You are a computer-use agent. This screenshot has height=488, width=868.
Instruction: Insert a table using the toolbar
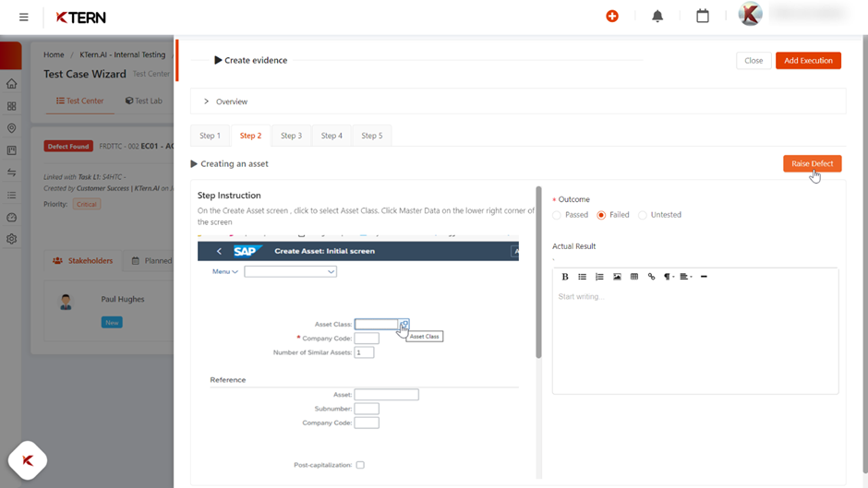point(634,277)
